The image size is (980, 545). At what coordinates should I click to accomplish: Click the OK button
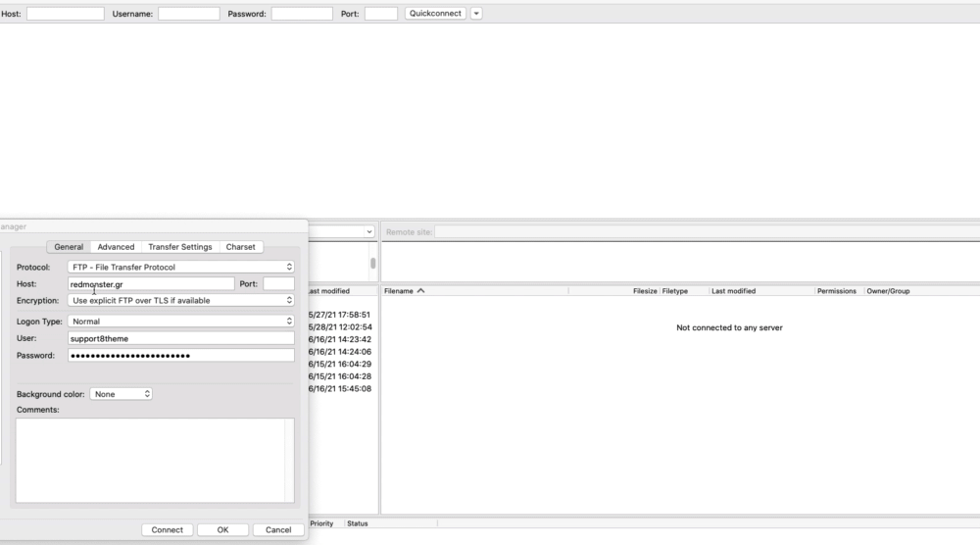coord(223,530)
